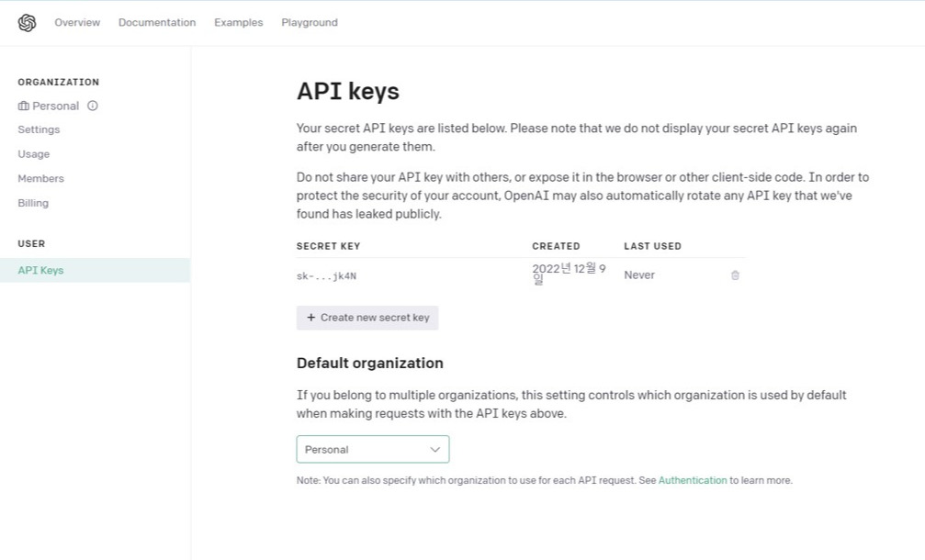The width and height of the screenshot is (925, 560).
Task: Open the Examples section
Action: click(239, 23)
